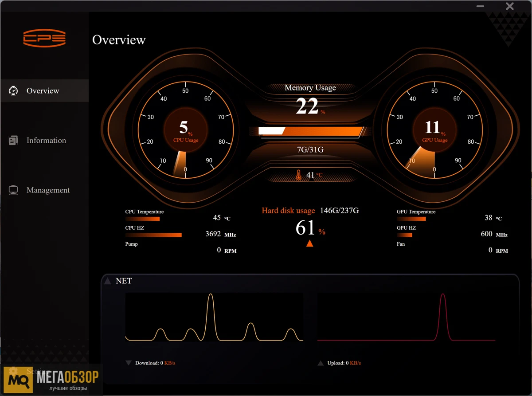Click the orange CPS logo

[44, 38]
